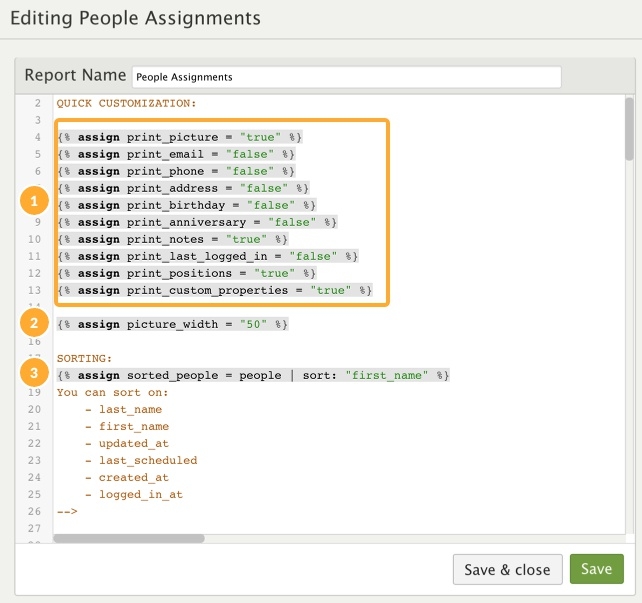Click line number 13 in the gutter
Screen dimensions: 642x603
click(34, 290)
